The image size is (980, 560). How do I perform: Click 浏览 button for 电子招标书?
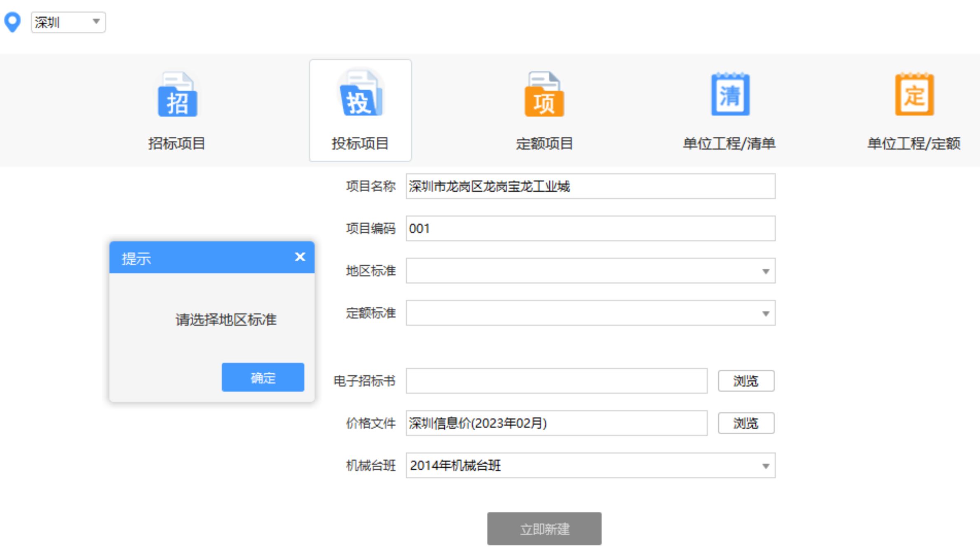pos(746,381)
